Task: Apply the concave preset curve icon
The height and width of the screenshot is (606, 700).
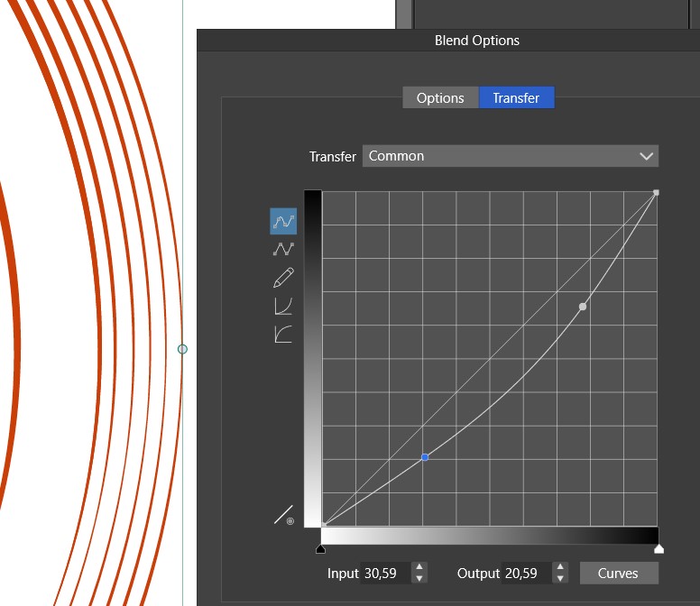Action: tap(283, 307)
